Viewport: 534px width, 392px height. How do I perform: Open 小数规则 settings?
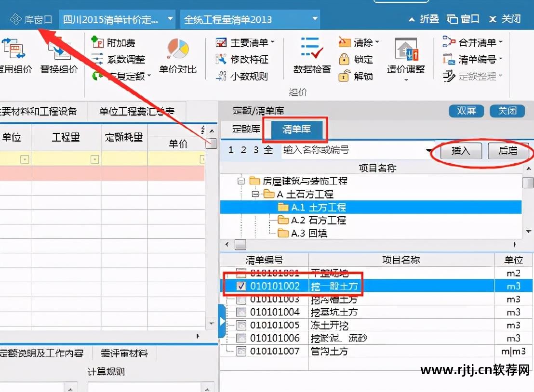[x=242, y=76]
